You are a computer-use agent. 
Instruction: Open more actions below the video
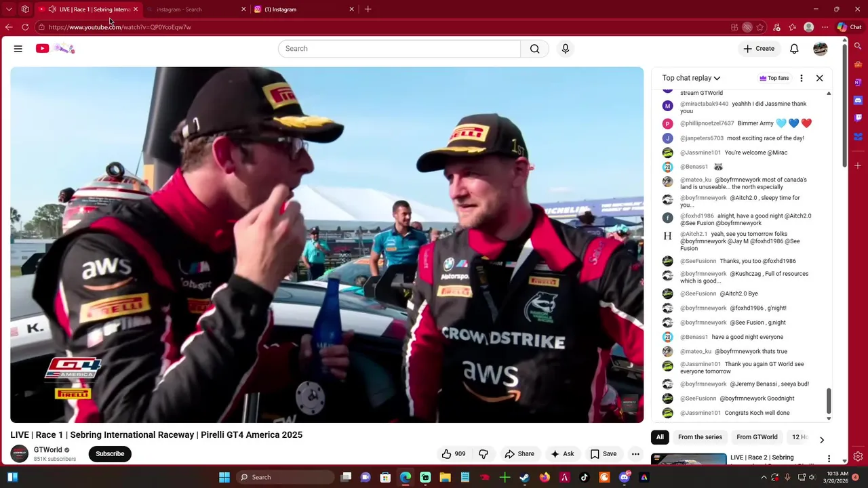coord(635,454)
